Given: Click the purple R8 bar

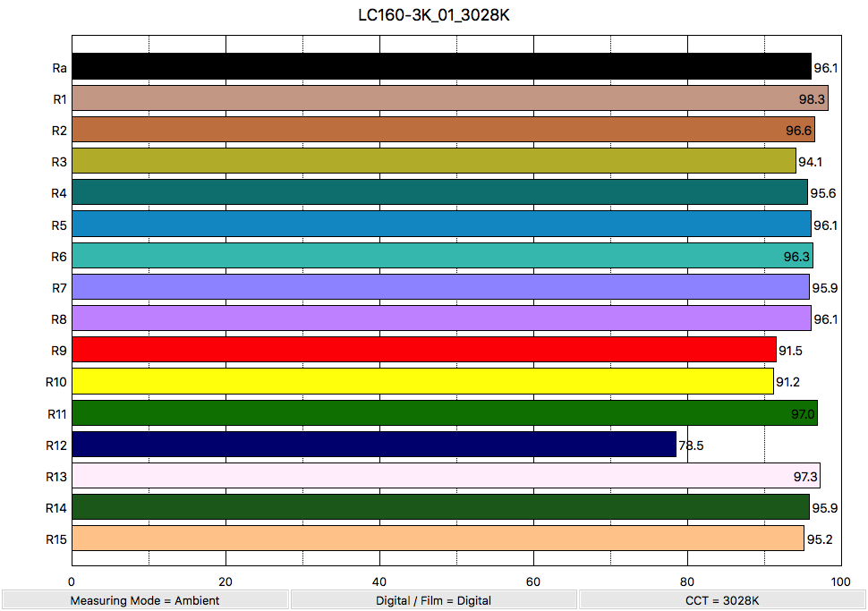Looking at the screenshot, I should [440, 318].
